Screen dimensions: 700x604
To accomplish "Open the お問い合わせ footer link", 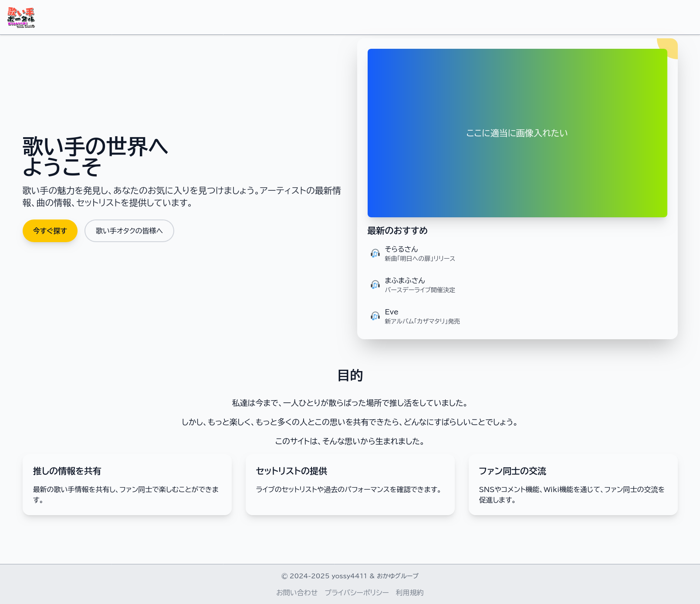I will 297,593.
